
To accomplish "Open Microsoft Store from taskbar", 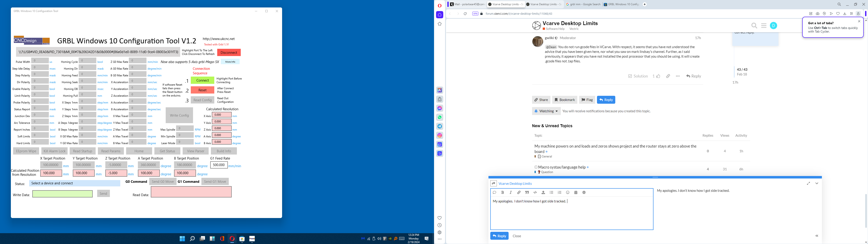I will click(x=242, y=239).
